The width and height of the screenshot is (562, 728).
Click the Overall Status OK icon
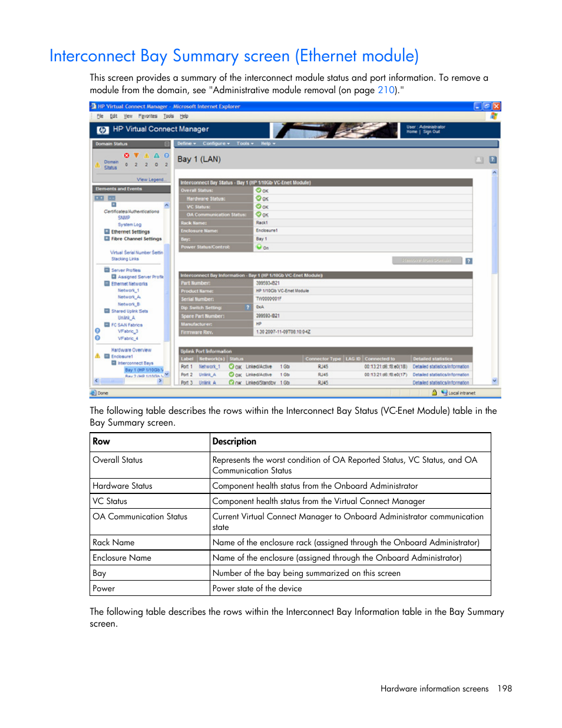click(x=259, y=190)
